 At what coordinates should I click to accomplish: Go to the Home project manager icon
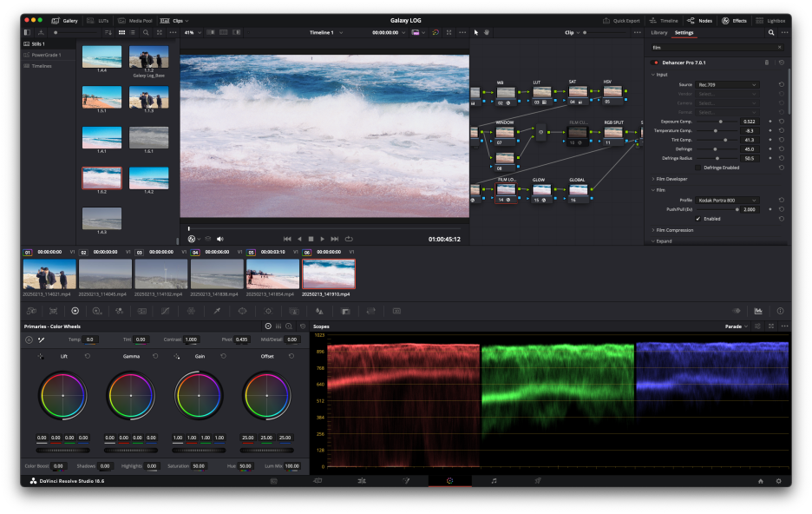tap(760, 481)
